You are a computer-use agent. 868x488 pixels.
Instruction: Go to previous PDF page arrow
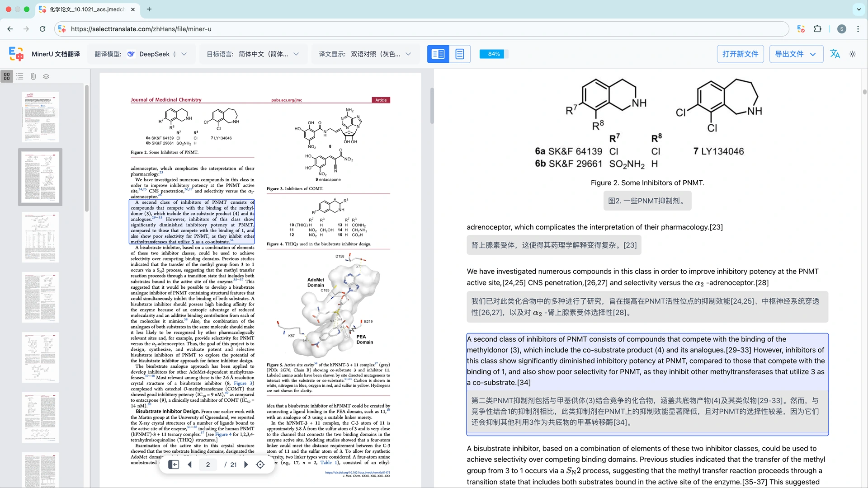point(190,465)
